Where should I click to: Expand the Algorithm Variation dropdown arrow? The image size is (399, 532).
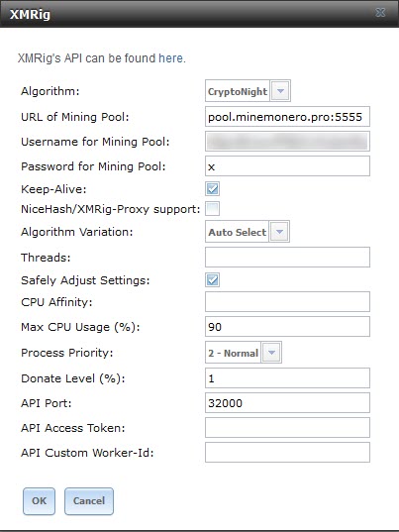click(x=279, y=232)
